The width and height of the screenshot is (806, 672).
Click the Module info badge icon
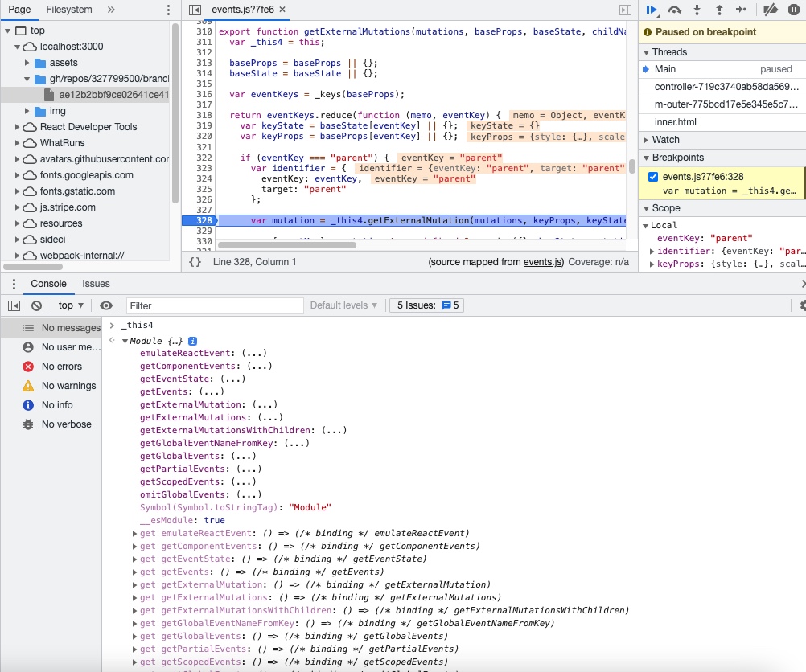[x=193, y=341]
